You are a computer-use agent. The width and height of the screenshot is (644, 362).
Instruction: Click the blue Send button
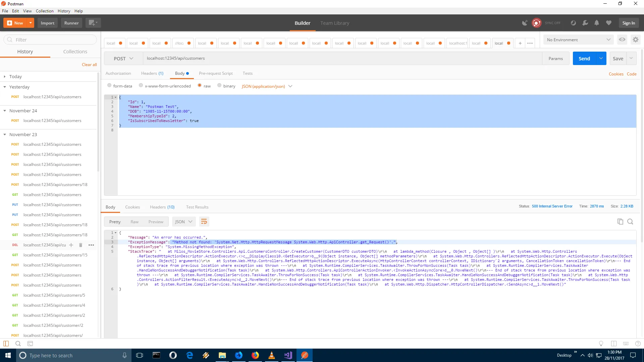584,58
